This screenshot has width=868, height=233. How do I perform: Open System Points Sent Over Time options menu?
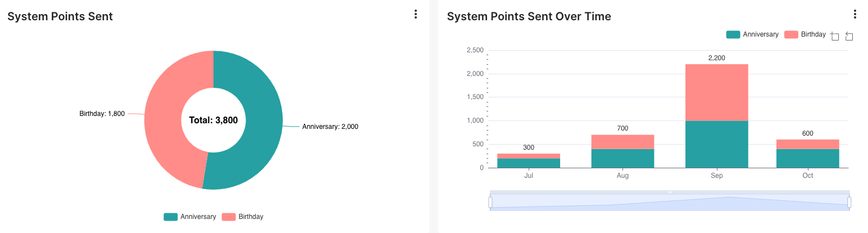855,15
